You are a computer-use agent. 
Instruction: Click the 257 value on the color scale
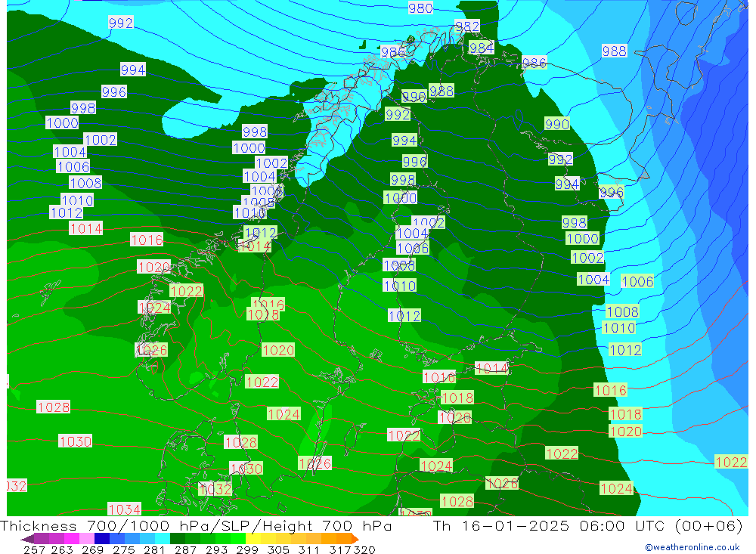[x=35, y=549]
